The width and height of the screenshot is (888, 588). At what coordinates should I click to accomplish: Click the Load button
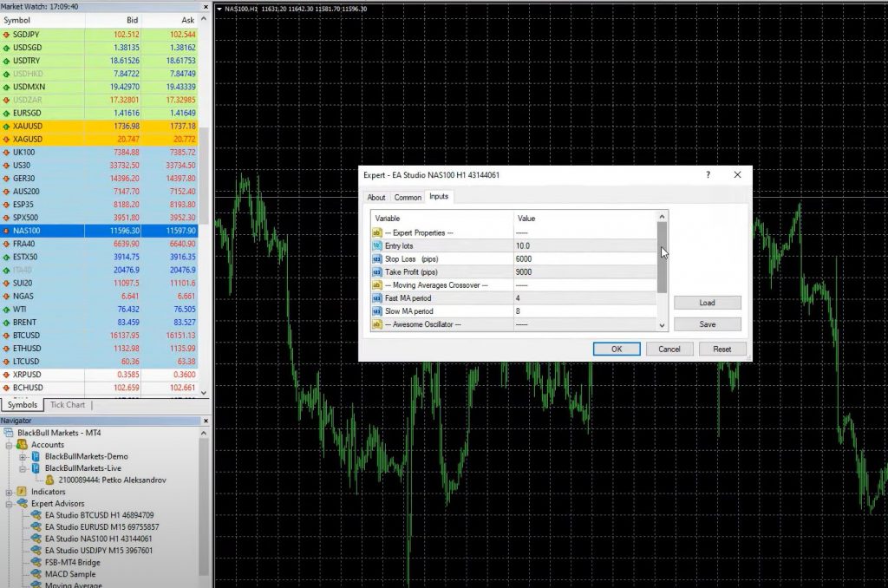(707, 303)
